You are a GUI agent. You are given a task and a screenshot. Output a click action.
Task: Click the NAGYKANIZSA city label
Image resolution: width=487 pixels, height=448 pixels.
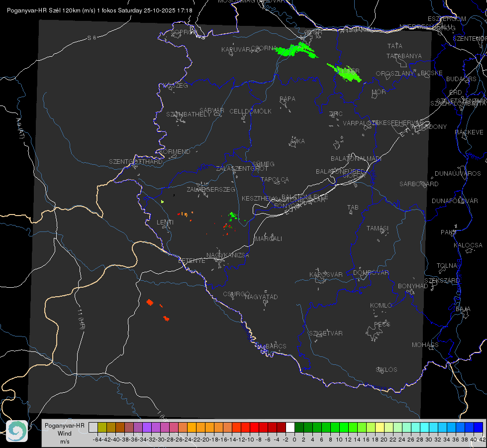pyautogui.click(x=228, y=255)
